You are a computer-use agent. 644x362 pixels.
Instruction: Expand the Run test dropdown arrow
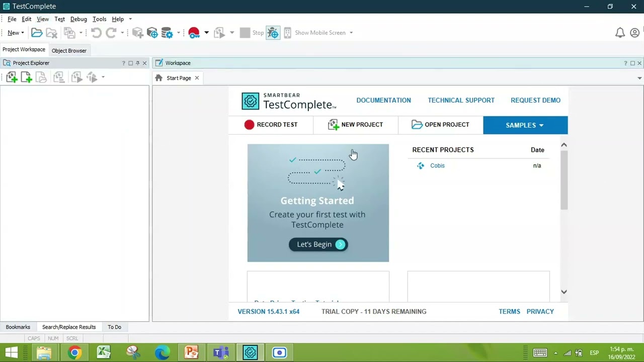point(231,33)
